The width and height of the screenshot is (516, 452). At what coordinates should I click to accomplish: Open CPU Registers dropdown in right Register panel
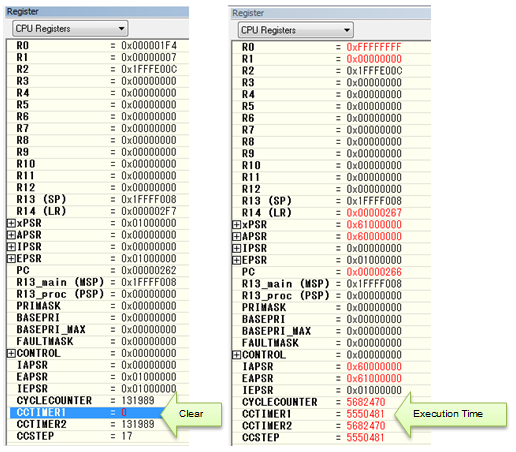[x=296, y=30]
